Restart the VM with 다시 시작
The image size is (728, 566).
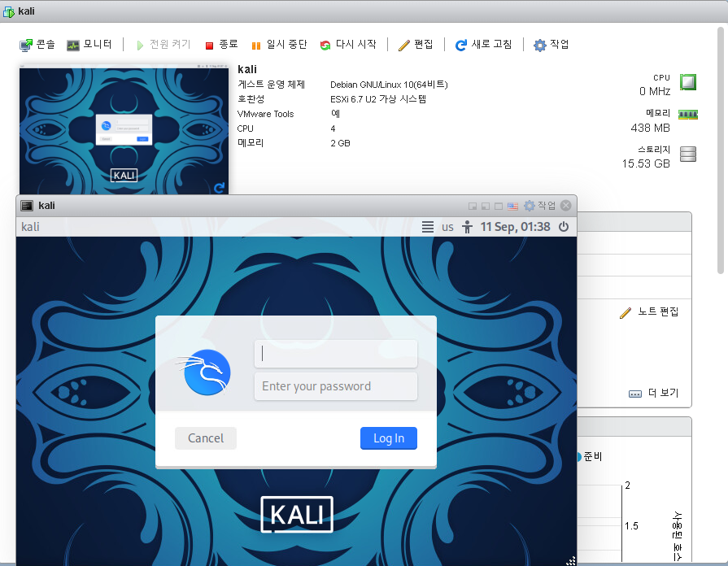tap(348, 45)
